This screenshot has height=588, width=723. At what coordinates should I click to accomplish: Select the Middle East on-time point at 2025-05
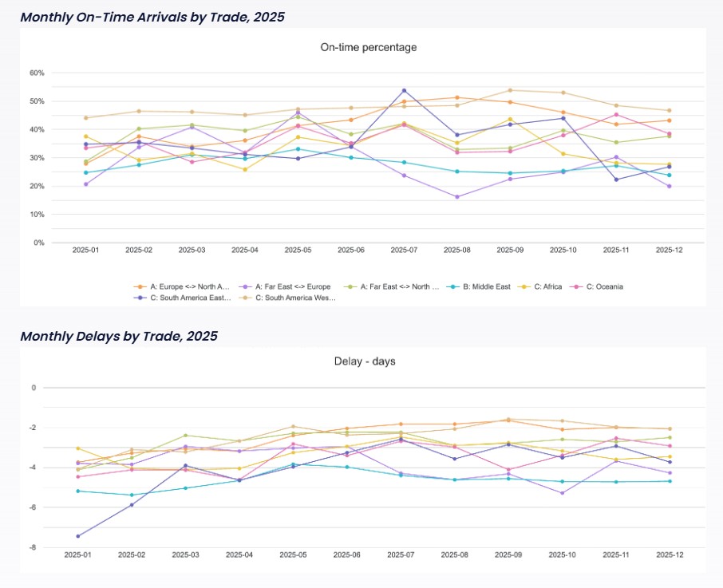coord(298,149)
